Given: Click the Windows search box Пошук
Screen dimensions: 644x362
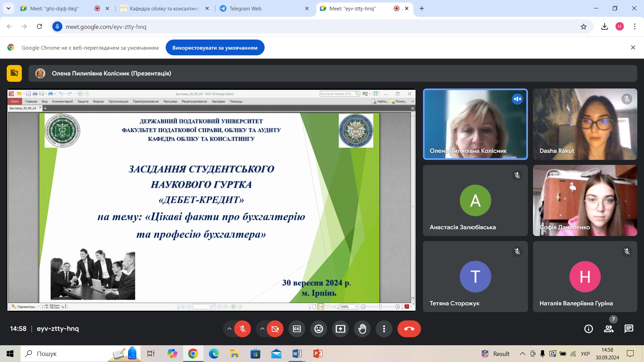Looking at the screenshot, I should click(x=80, y=354).
